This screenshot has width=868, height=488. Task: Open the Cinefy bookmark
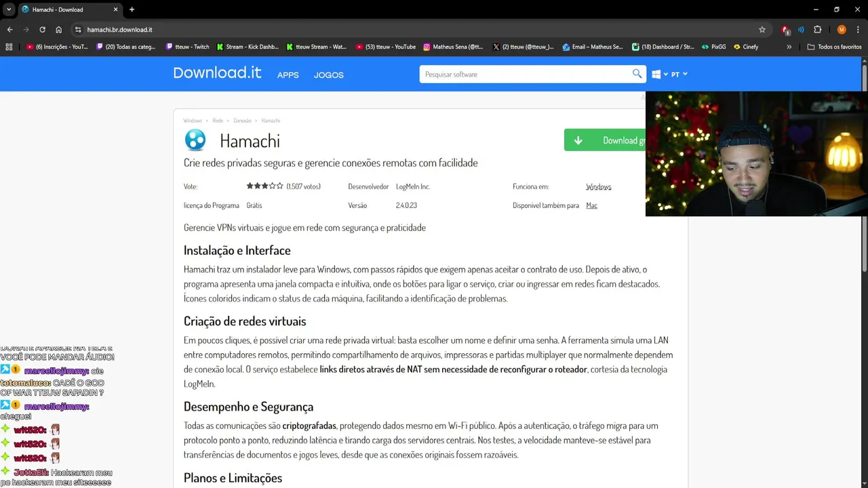coord(746,47)
